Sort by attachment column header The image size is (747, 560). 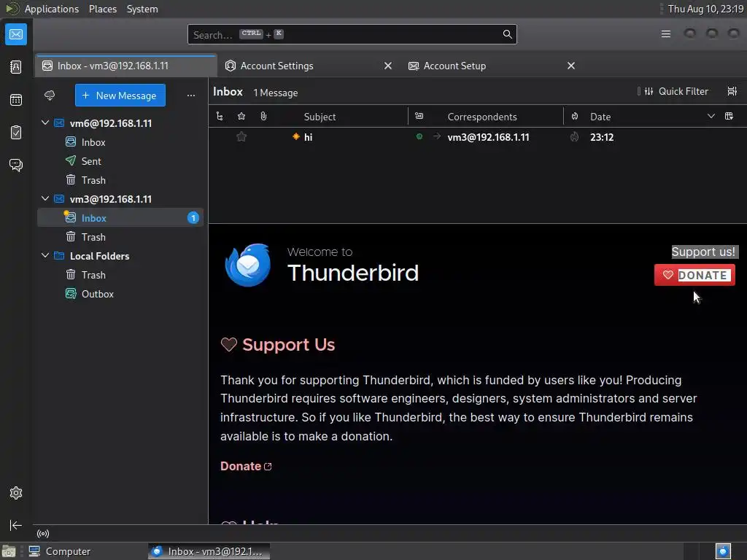click(x=263, y=116)
